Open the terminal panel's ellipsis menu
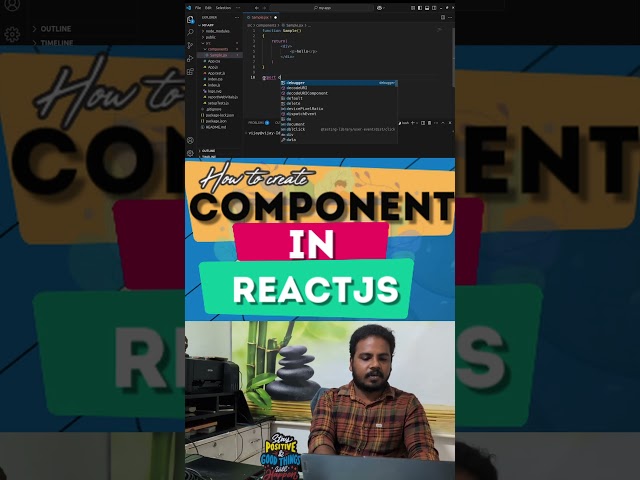The height and width of the screenshot is (480, 640). coord(436,123)
